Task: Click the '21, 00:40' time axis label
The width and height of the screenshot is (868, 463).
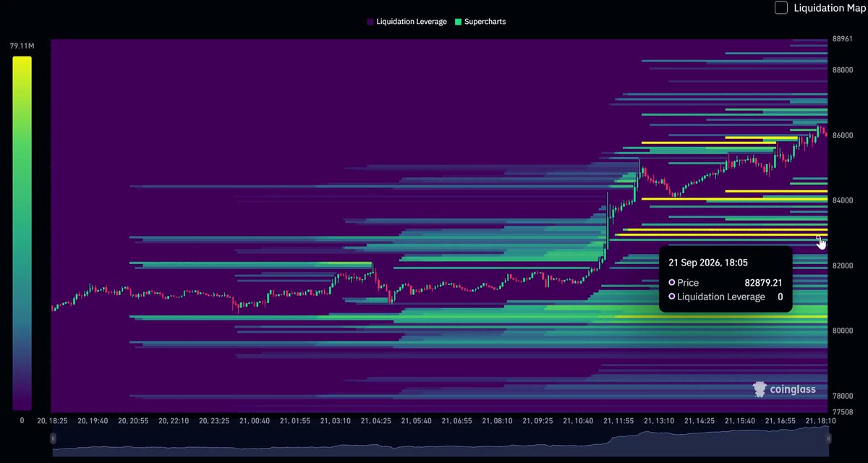Action: pos(255,420)
